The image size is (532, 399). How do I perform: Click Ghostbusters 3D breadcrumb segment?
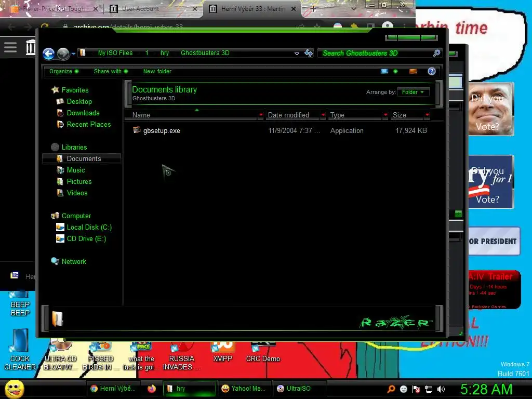(205, 53)
